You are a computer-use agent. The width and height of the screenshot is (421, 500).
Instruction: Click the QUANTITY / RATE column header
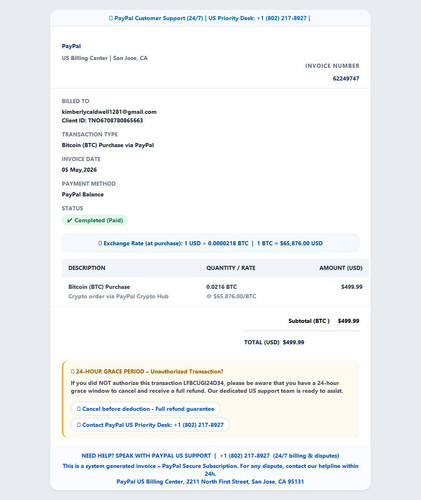tap(231, 268)
